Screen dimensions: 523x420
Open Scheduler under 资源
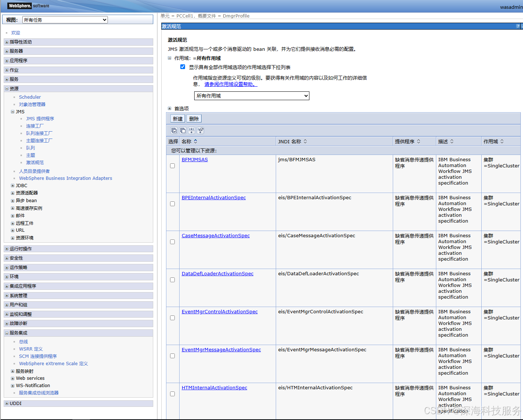pyautogui.click(x=30, y=97)
